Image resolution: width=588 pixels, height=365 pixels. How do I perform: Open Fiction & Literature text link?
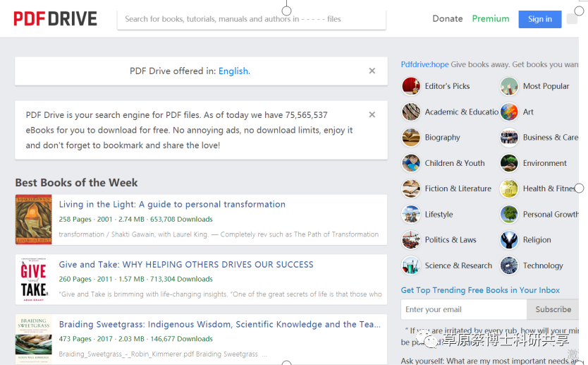tap(458, 189)
